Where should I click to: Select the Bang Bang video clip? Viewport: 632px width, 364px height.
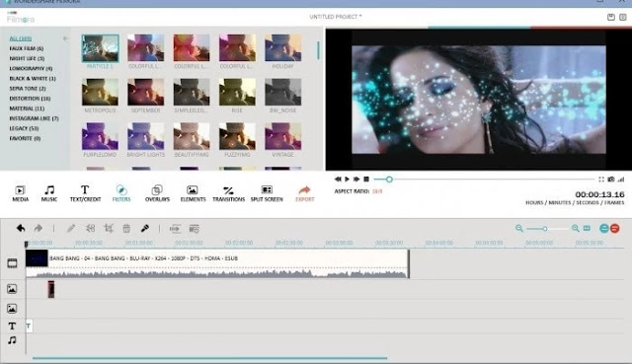[x=217, y=263]
